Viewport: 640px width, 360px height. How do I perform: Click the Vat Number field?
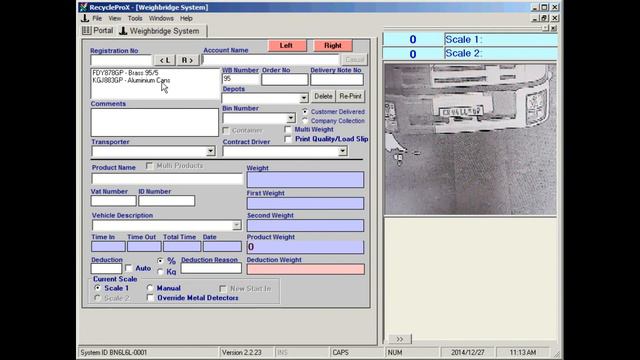(113, 201)
